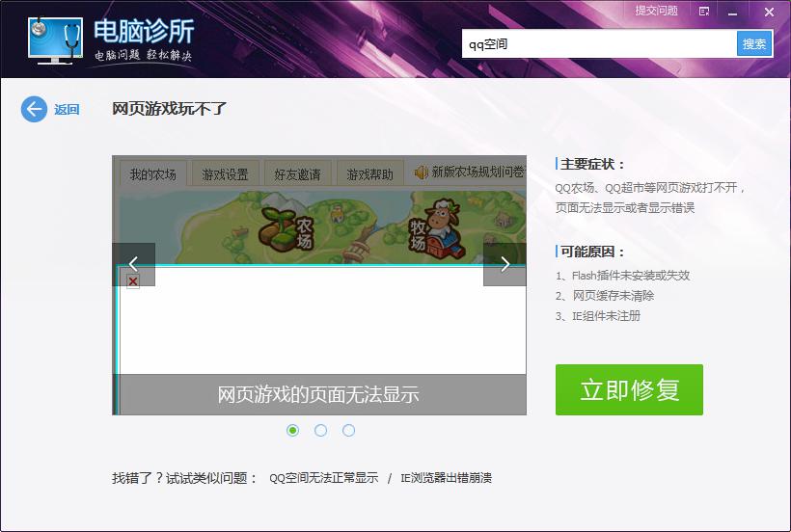
Task: Click the broken image red X icon
Action: 133,281
